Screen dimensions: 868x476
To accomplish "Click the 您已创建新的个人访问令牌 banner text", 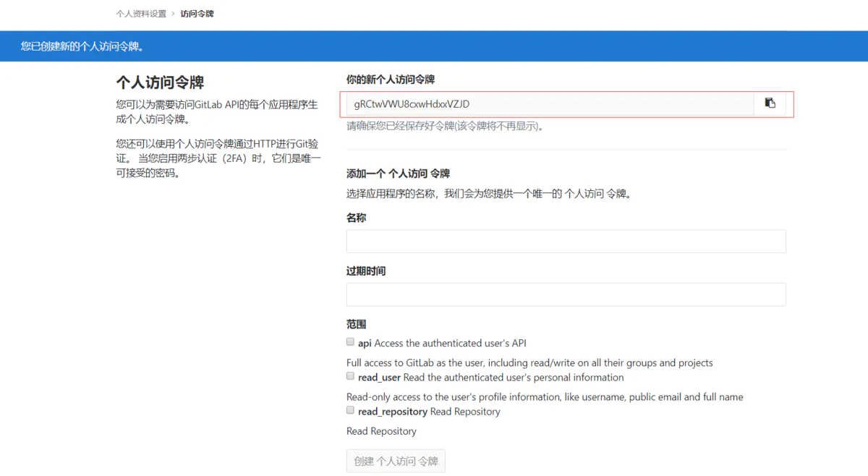I will point(82,46).
